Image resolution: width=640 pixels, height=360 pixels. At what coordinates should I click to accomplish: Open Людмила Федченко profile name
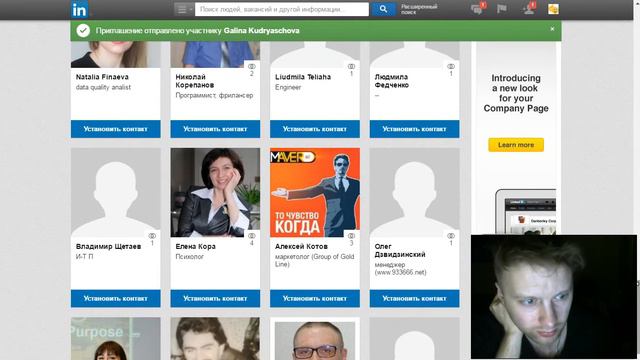392,81
